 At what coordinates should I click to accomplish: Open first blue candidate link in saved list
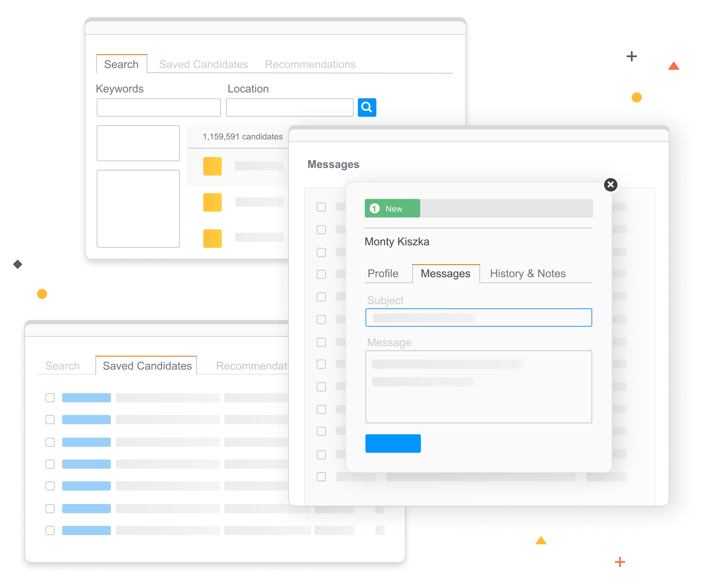tap(87, 398)
